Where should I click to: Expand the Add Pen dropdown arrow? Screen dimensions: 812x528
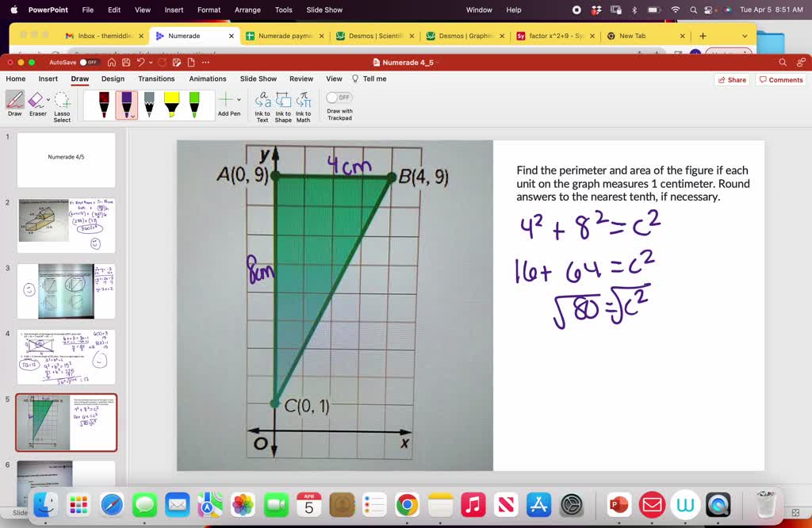[x=238, y=101]
